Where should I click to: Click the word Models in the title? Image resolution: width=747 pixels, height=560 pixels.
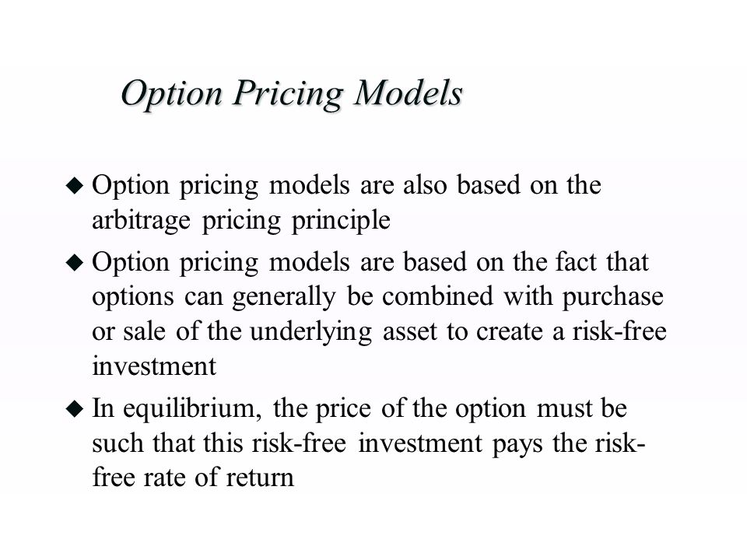[x=409, y=93]
